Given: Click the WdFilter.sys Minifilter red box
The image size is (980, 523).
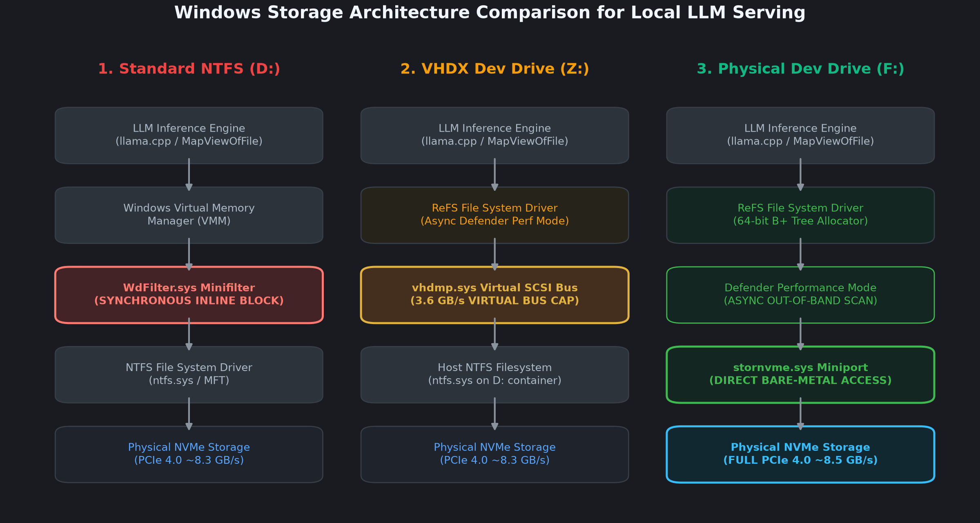Looking at the screenshot, I should coord(189,295).
